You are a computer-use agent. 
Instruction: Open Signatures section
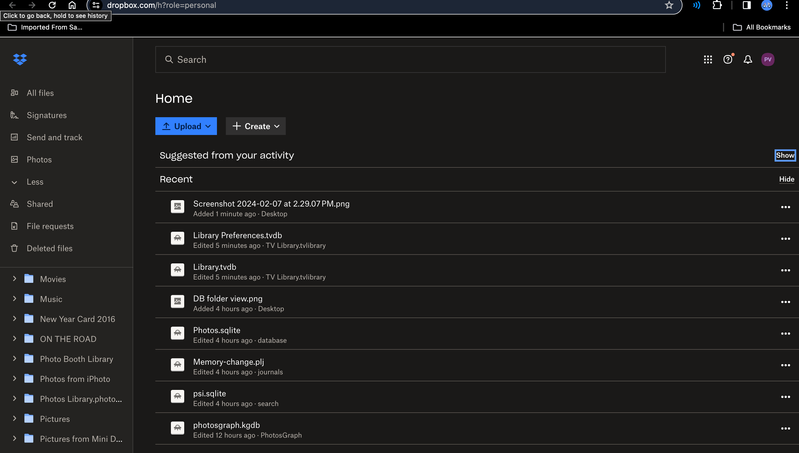click(46, 115)
